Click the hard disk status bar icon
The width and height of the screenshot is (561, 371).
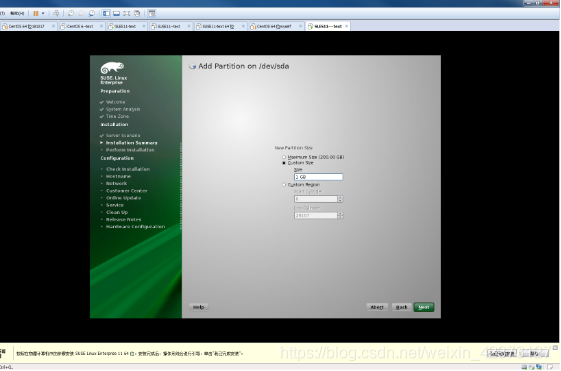pyautogui.click(x=524, y=367)
